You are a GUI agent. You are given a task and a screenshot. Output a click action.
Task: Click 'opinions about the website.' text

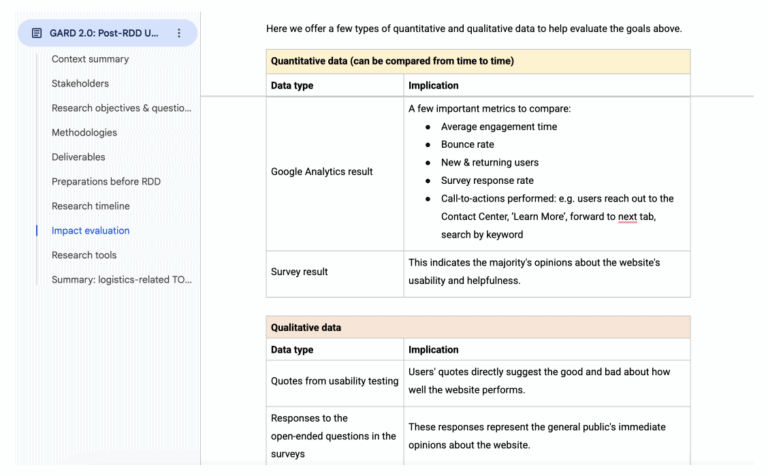click(469, 445)
